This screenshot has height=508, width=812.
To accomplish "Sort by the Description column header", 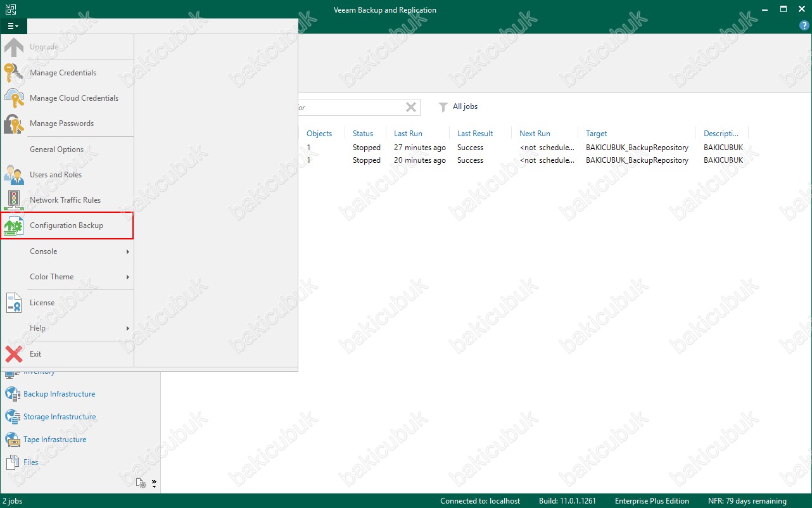I will [721, 134].
